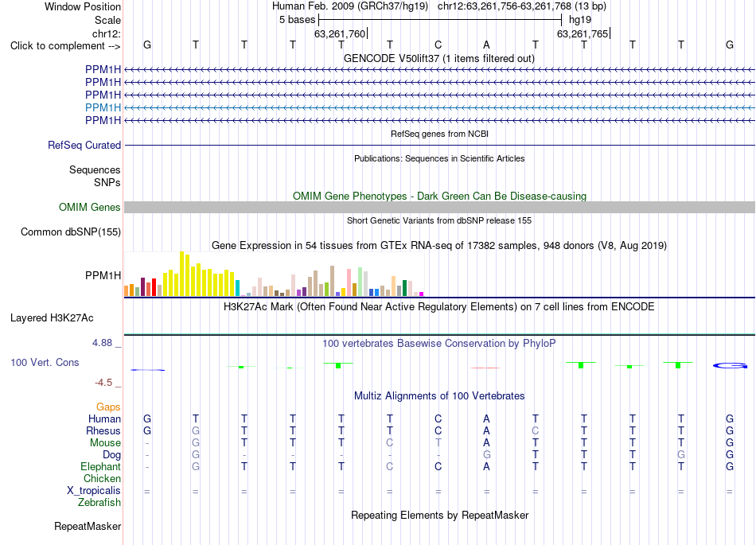The width and height of the screenshot is (756, 545).
Task: Click the magenta bar ending the GTEx chart
Action: tap(422, 294)
